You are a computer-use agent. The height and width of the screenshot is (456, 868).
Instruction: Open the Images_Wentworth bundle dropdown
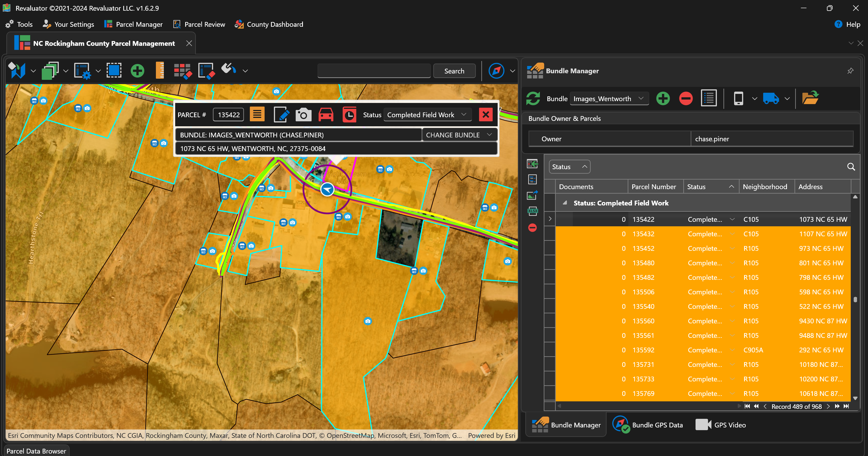click(609, 99)
